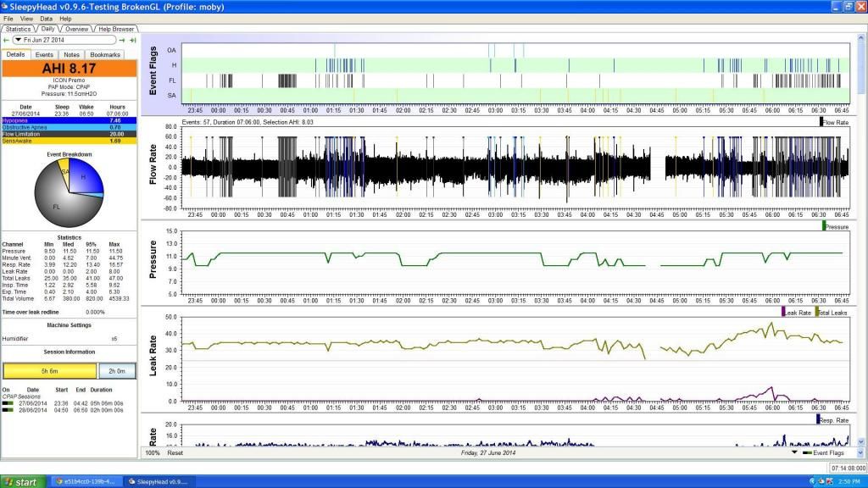Viewport: 868px width, 488px height.
Task: Click the red tray icon beside the clock
Action: [831, 481]
